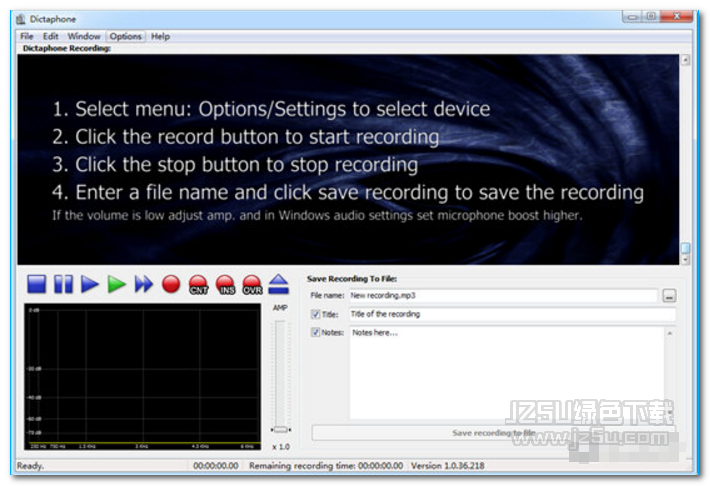Click the blue Pause button
The width and height of the screenshot is (710, 486).
click(x=63, y=284)
